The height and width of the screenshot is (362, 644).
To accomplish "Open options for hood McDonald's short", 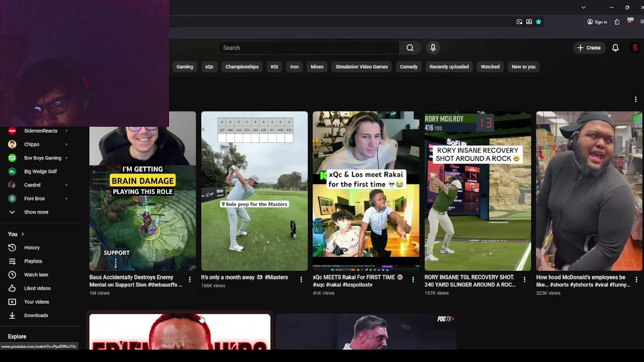I will (x=636, y=280).
